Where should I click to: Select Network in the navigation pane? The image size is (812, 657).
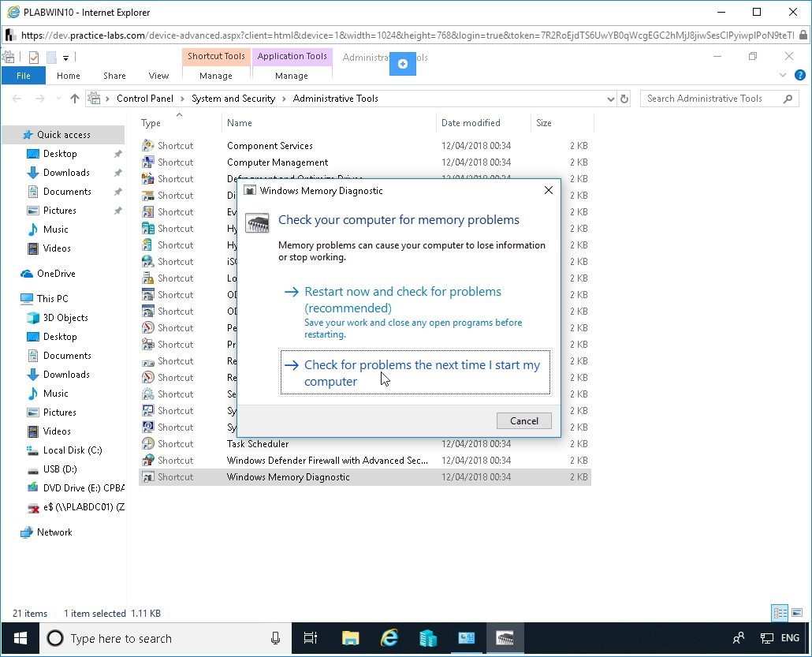(x=54, y=532)
